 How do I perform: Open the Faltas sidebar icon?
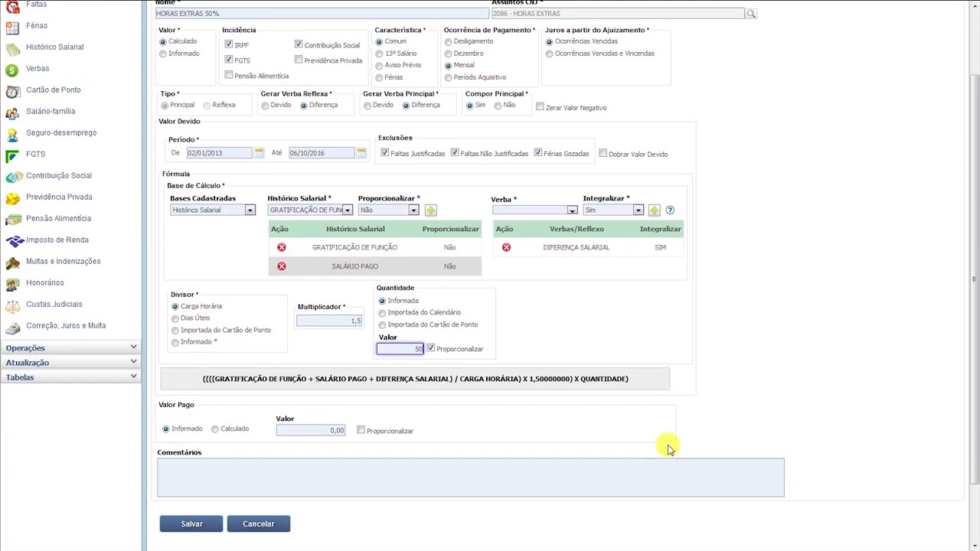point(12,6)
